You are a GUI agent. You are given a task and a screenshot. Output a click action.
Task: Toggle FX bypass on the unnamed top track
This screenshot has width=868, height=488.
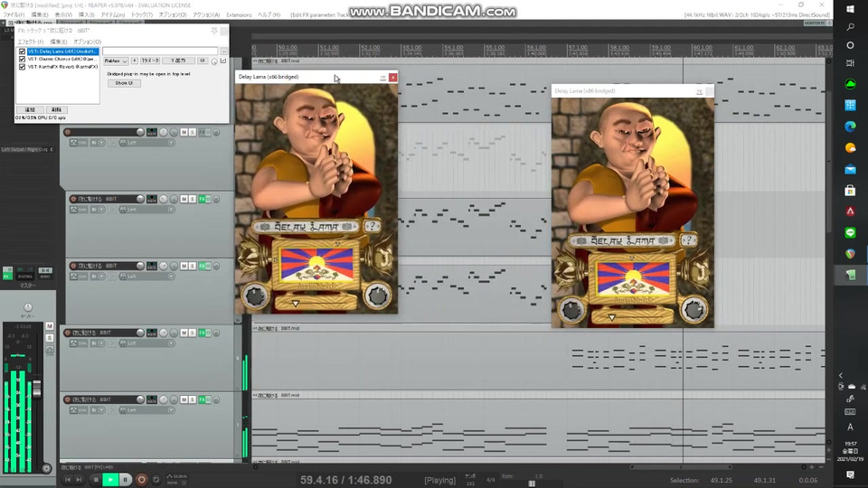[208, 132]
